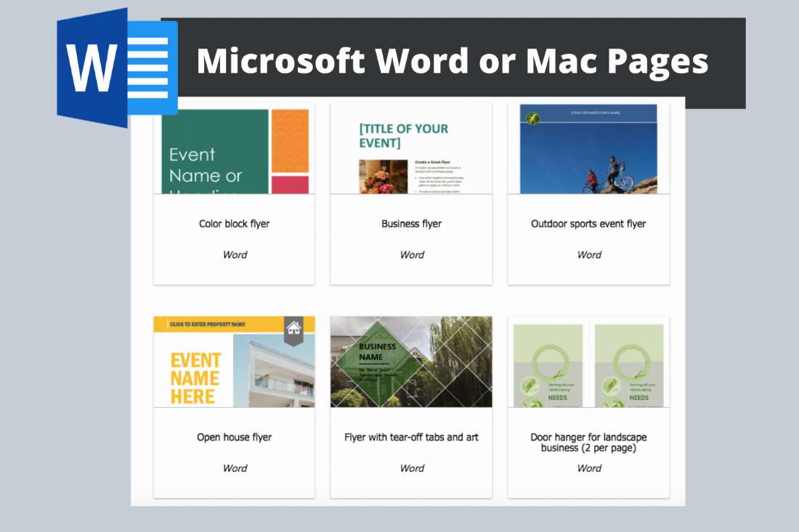Viewport: 799px width, 532px height.
Task: Click the 'Microsoft Word or Mac Pages' heading
Action: click(452, 61)
